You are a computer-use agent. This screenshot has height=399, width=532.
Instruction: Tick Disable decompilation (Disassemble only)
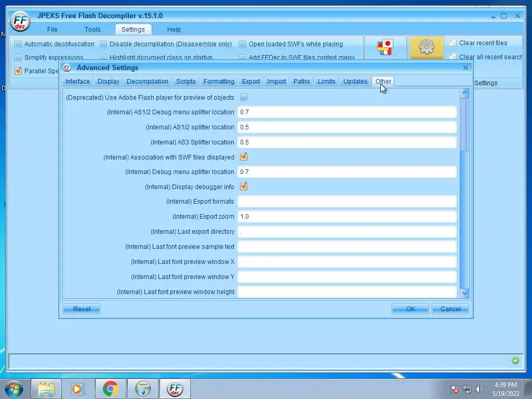pos(103,44)
